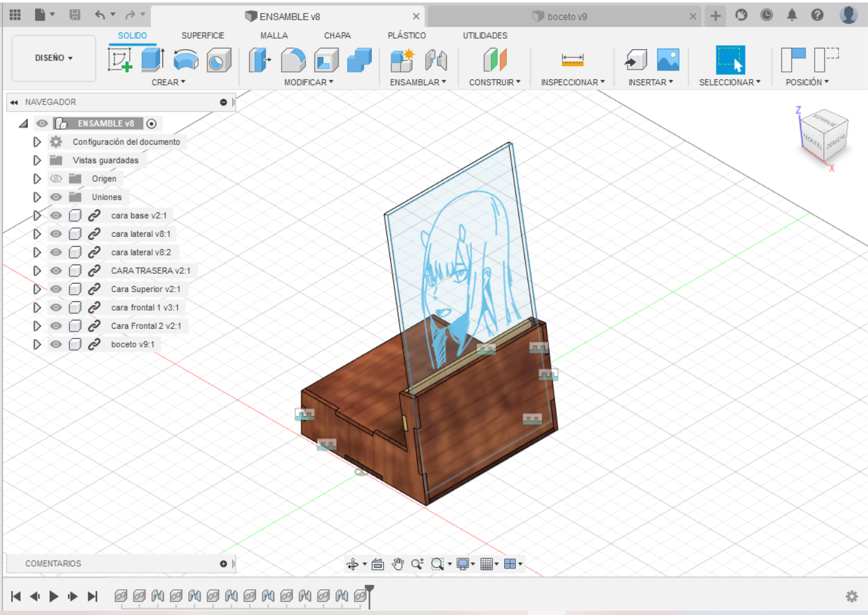Expand Configuración del documento

tap(37, 142)
